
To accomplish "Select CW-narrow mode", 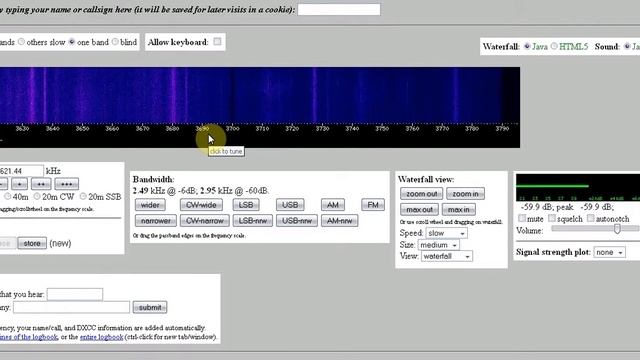I will coord(204,221).
